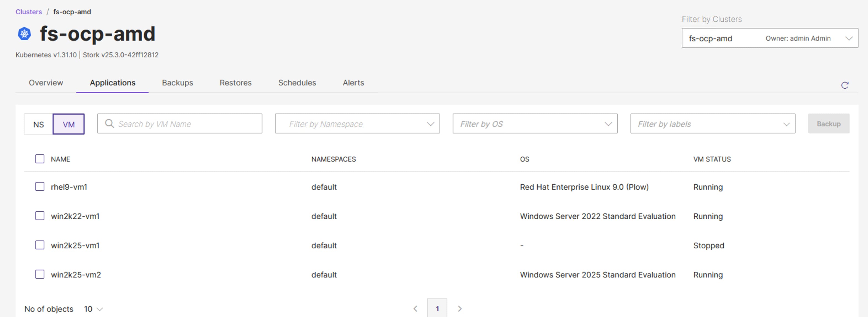Select the win2k25-vm1 stopped VM checkbox
The image size is (868, 317).
pos(40,245)
